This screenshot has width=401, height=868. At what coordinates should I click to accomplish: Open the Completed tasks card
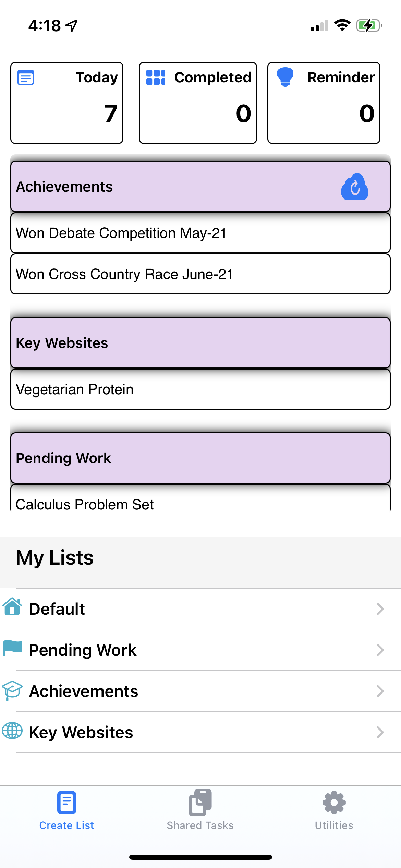(x=198, y=103)
